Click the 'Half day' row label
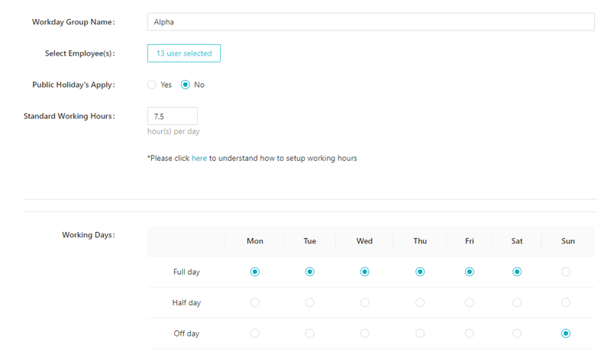 coord(186,302)
